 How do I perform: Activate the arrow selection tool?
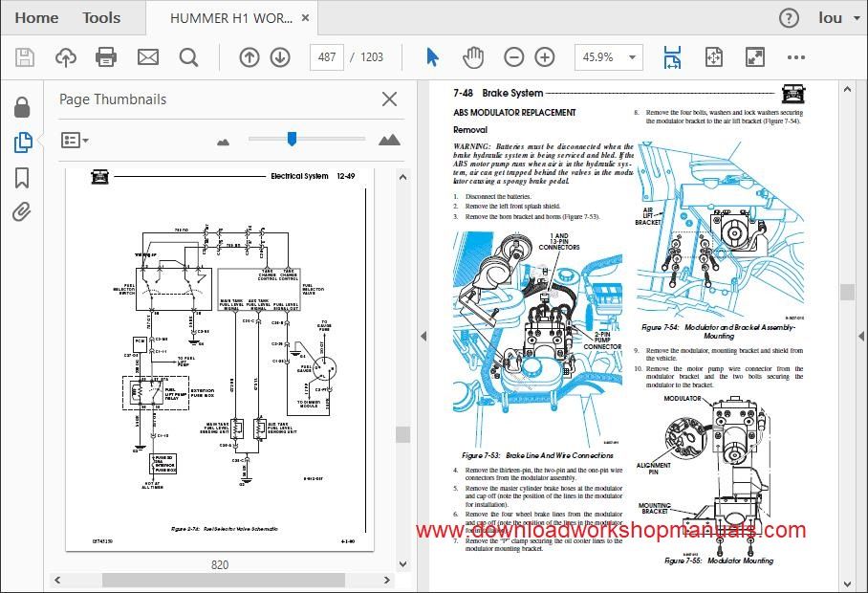432,57
